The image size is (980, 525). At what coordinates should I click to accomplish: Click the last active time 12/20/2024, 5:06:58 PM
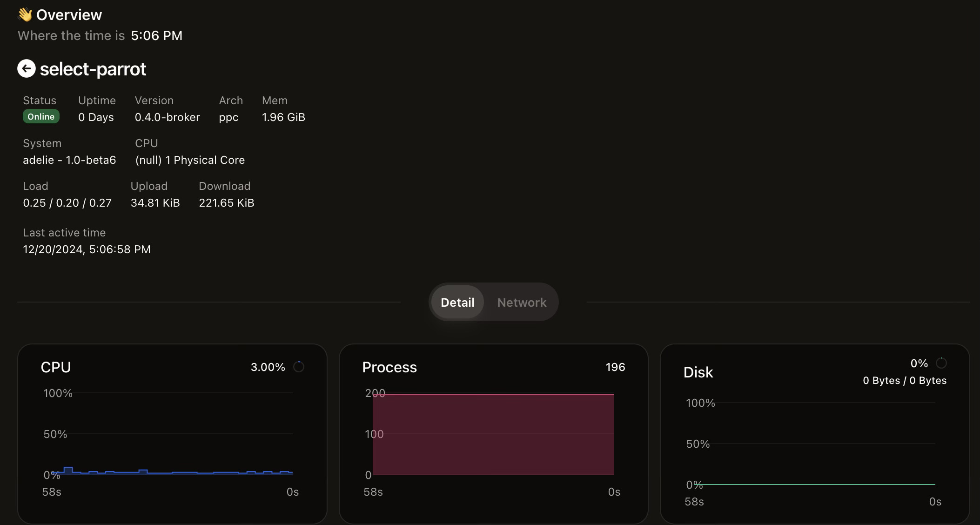[87, 249]
